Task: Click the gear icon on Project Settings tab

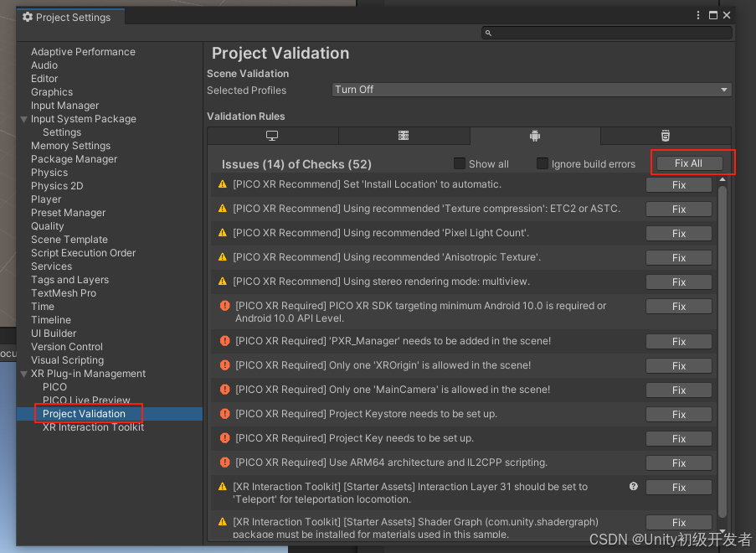Action: (x=28, y=18)
